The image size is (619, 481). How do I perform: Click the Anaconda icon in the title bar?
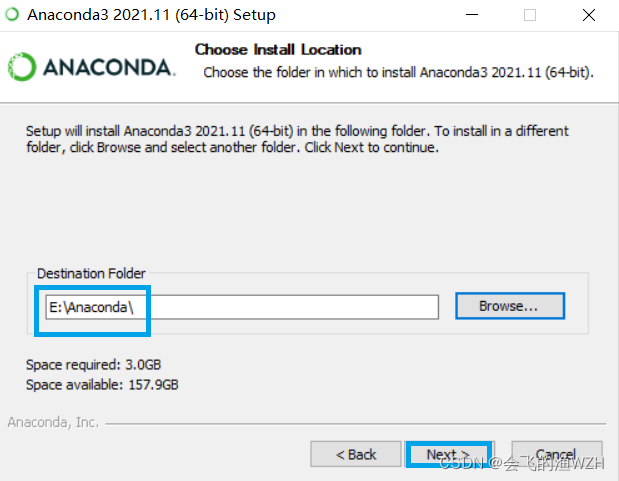(12, 15)
